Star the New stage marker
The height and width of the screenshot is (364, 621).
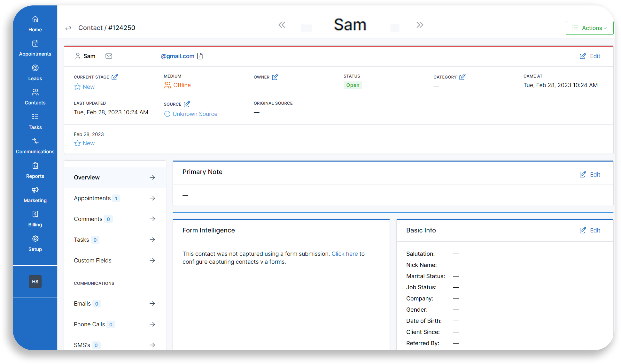(77, 87)
